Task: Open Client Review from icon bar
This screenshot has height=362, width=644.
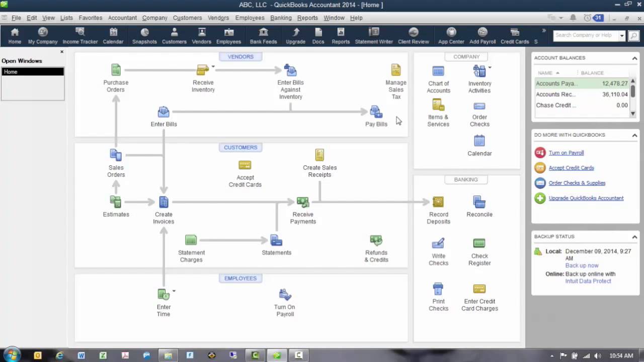Action: [x=413, y=36]
